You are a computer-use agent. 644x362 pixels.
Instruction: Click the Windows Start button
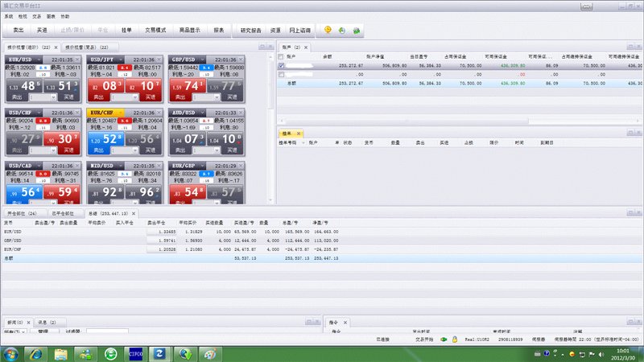[x=11, y=353]
